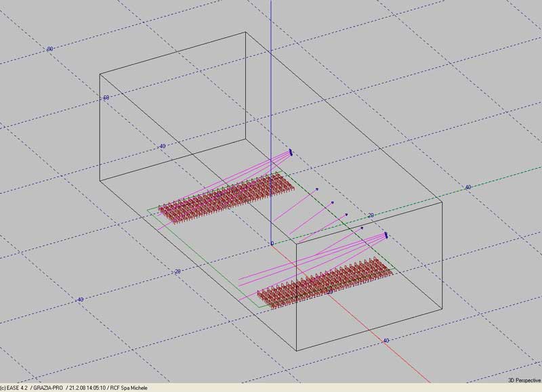Click the -20 grid label

(177, 271)
